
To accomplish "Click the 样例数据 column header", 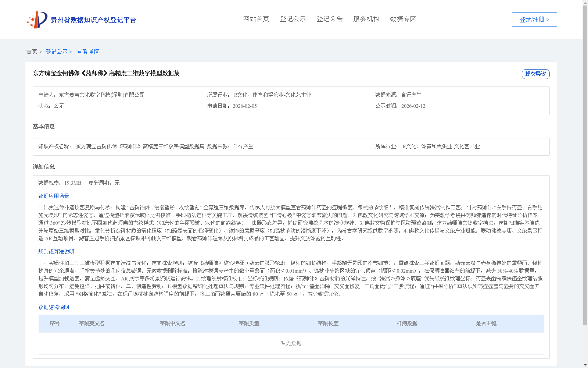I will tap(407, 323).
